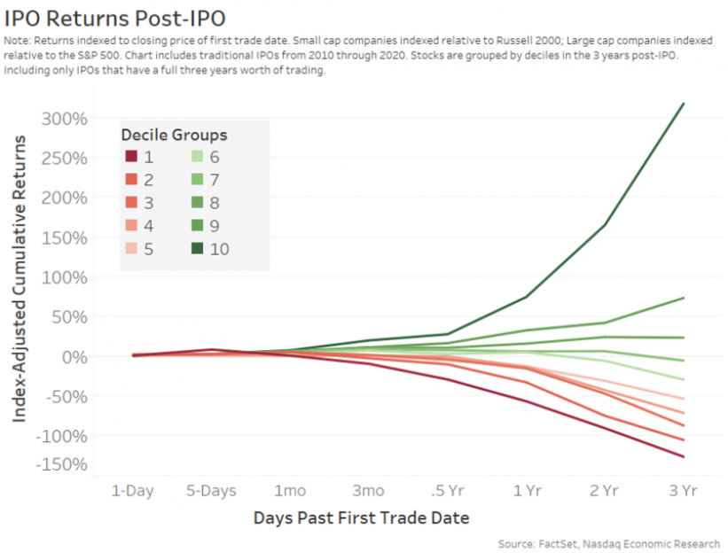Click the decile 10 dark green swatch
Screen dimensions: 728x560
[198, 248]
